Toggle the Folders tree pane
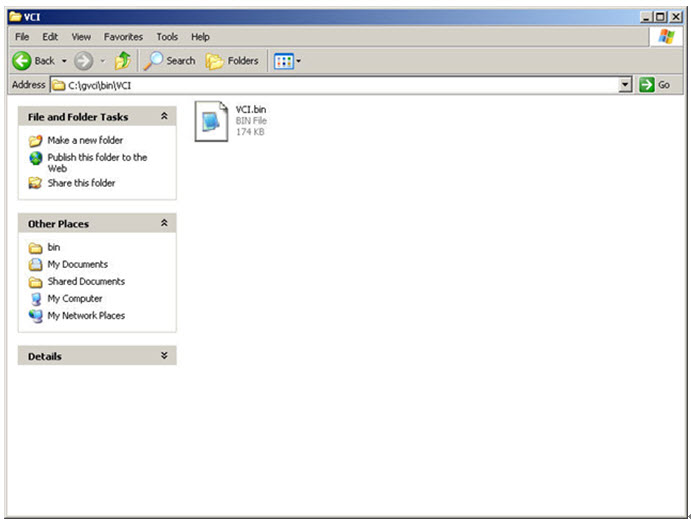 (232, 61)
